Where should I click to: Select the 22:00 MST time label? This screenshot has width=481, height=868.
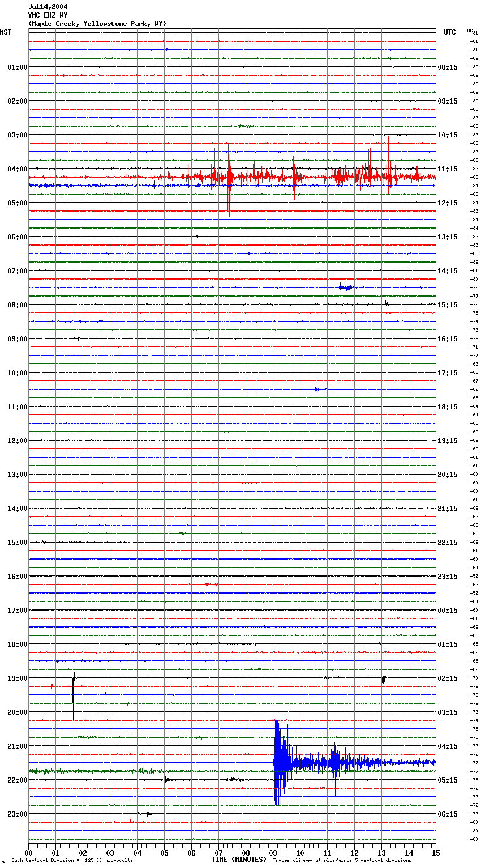pos(18,780)
